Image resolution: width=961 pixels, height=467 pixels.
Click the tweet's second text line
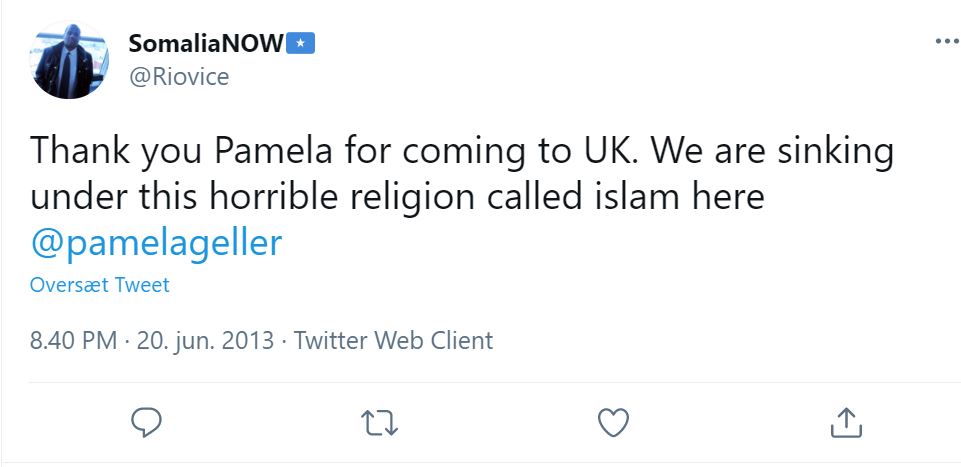point(396,197)
